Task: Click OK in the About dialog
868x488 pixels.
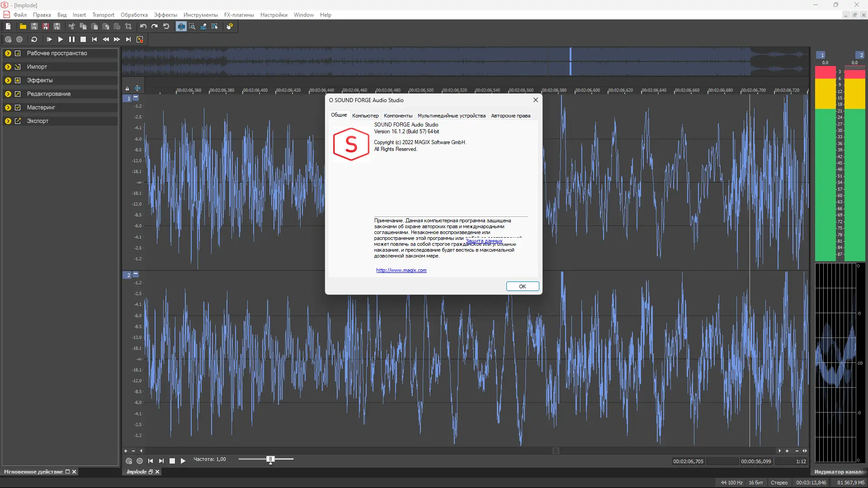Action: pyautogui.click(x=522, y=286)
